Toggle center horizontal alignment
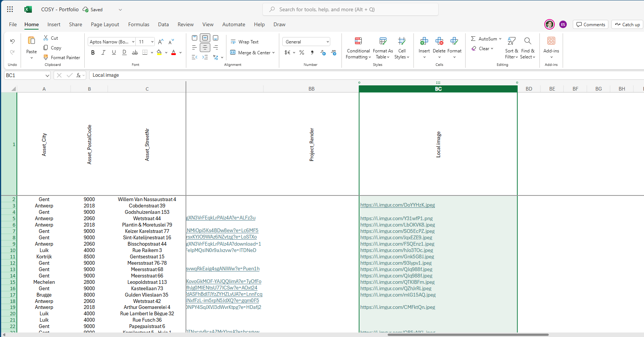The height and width of the screenshot is (337, 644). coord(205,48)
